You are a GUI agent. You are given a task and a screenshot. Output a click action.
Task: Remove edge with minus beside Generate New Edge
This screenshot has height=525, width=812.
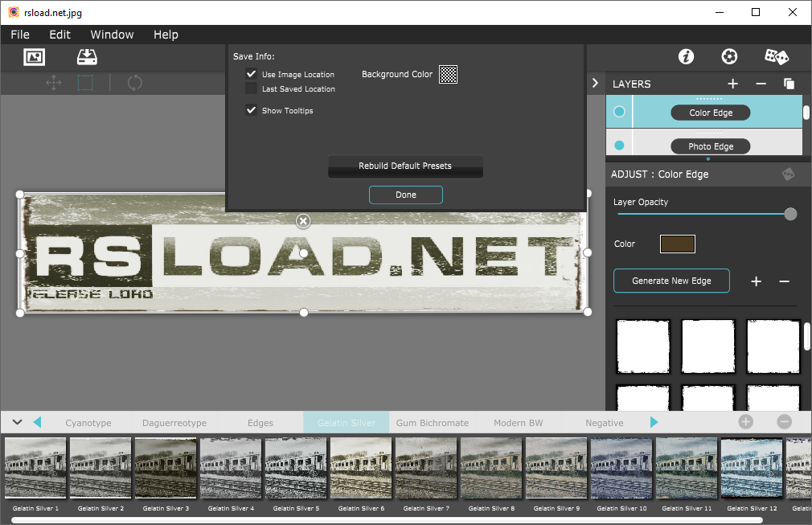coord(784,281)
